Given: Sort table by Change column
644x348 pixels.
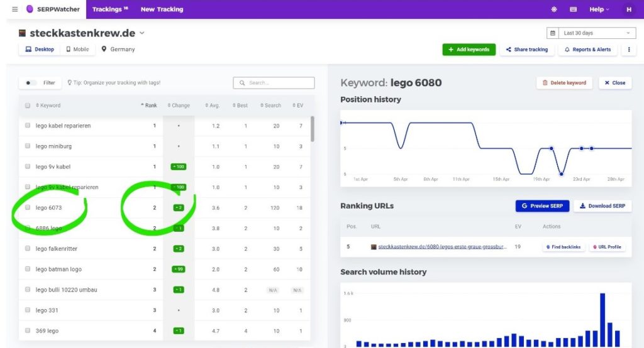Looking at the screenshot, I should 179,106.
